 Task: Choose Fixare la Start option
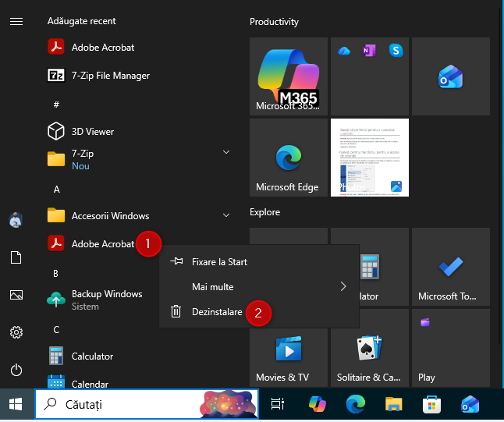pos(219,262)
